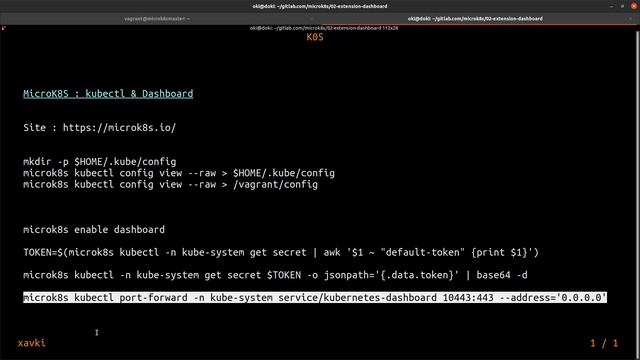Select the oki@doki 02-extension-dashboard terminal tab

475,19
